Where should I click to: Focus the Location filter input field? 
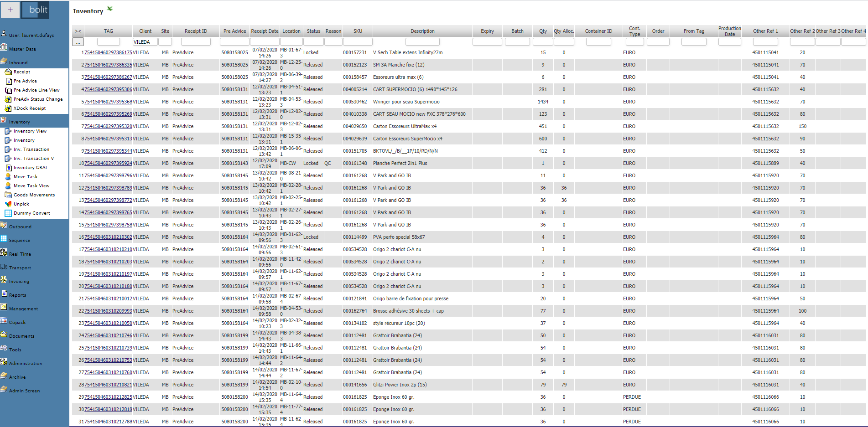tap(291, 42)
